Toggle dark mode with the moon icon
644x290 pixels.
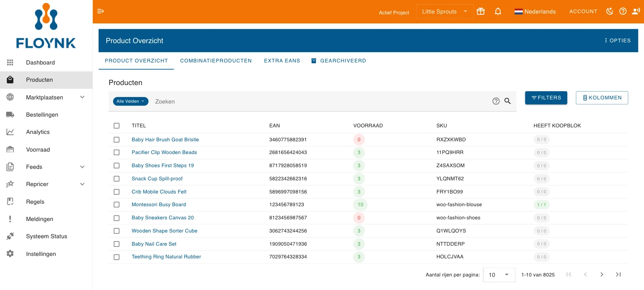(x=610, y=12)
